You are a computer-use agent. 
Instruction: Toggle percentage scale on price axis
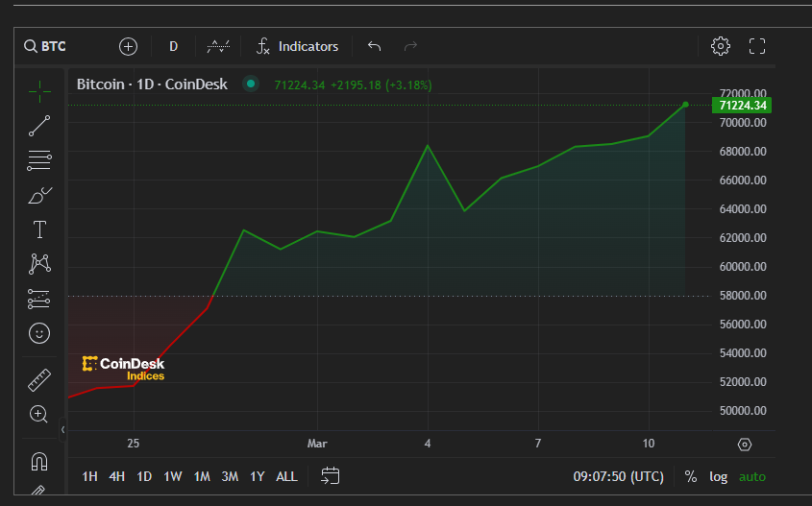coord(691,476)
